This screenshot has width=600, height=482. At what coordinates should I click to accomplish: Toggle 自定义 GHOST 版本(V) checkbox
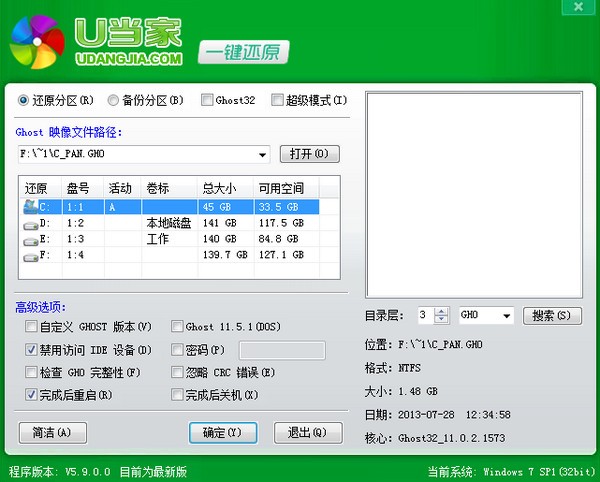[31, 326]
